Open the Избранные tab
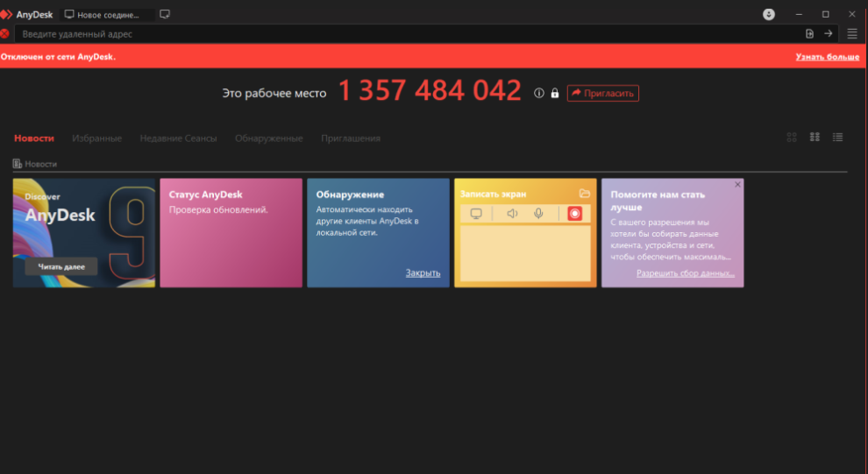Screen dimensions: 868x474 click(x=96, y=138)
